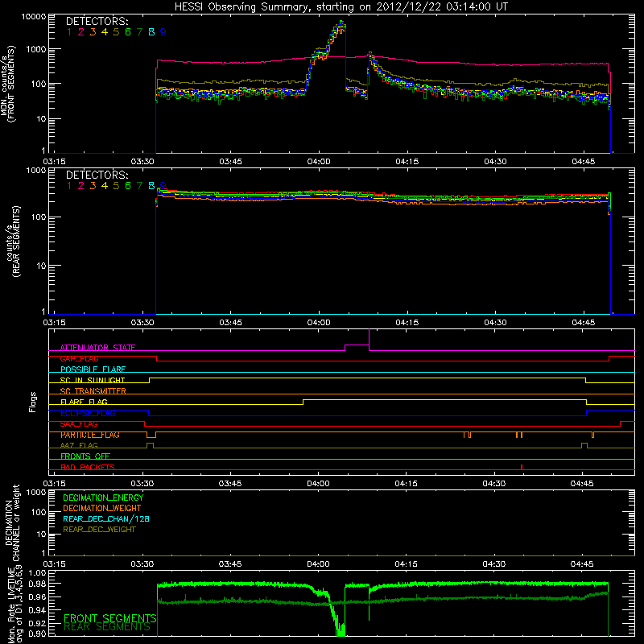Screen dimensions: 644x644
Task: Click the REAR_DEC_CHAN/128 legend entry
Action: click(x=106, y=518)
